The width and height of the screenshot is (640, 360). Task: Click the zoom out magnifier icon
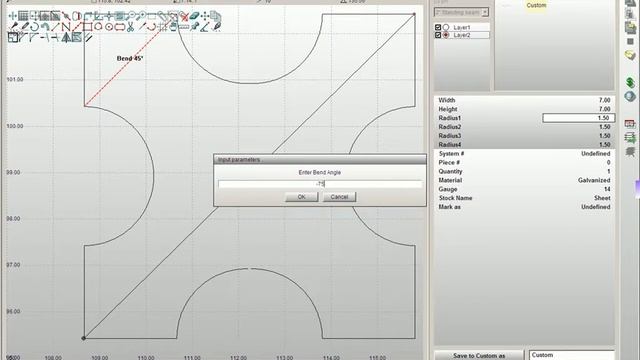tap(131, 16)
